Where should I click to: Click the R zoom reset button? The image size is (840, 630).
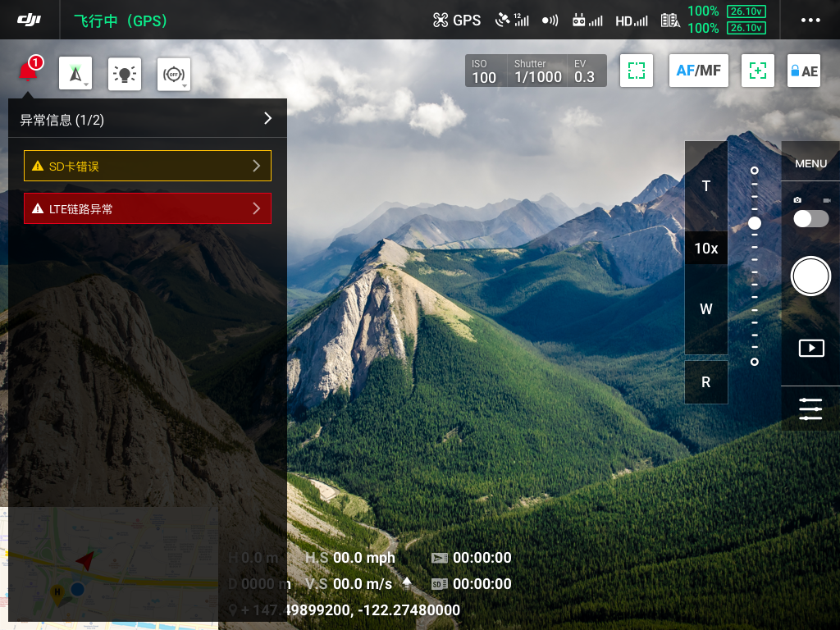705,382
